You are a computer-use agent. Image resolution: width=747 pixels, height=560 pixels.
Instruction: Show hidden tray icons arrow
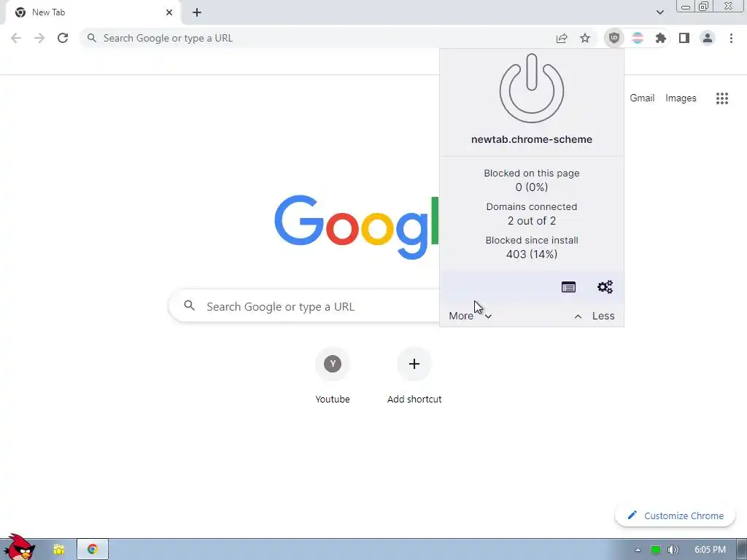638,550
